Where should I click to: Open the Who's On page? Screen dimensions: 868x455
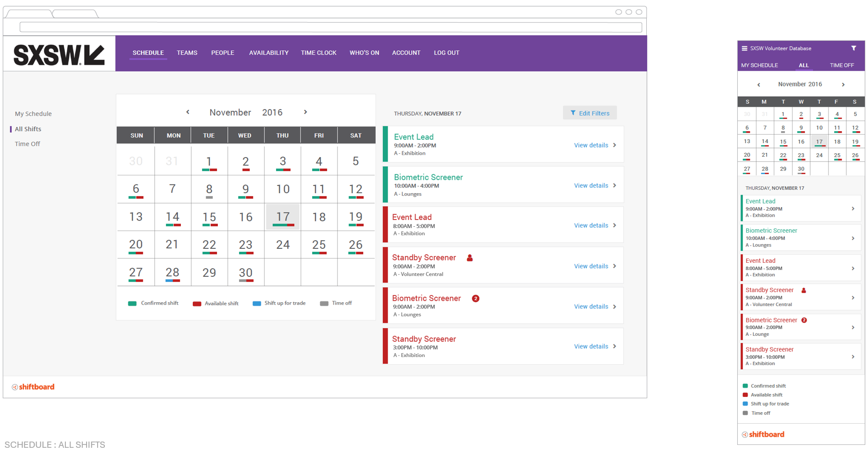(365, 53)
